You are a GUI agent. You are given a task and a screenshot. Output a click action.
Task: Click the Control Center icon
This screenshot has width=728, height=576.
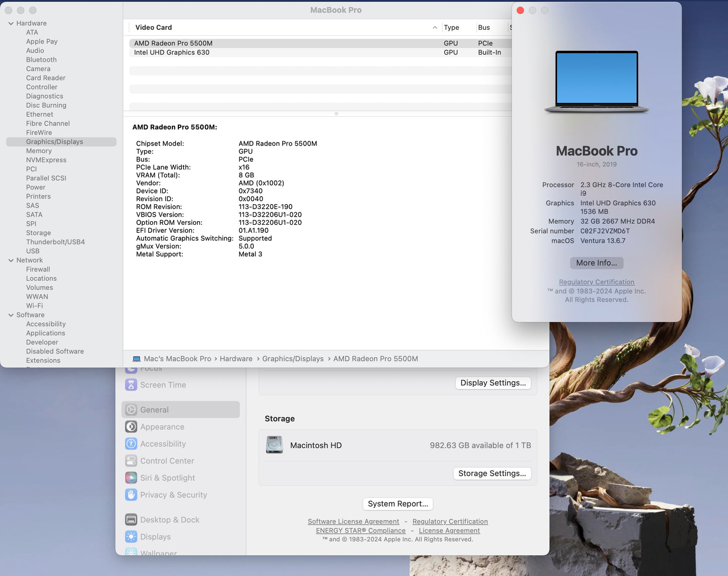tap(131, 461)
